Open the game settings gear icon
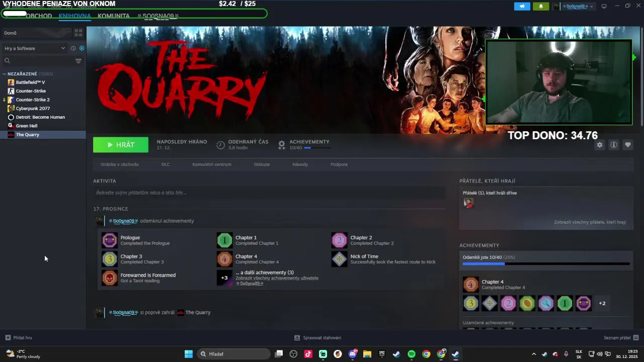644x362 pixels. click(599, 145)
